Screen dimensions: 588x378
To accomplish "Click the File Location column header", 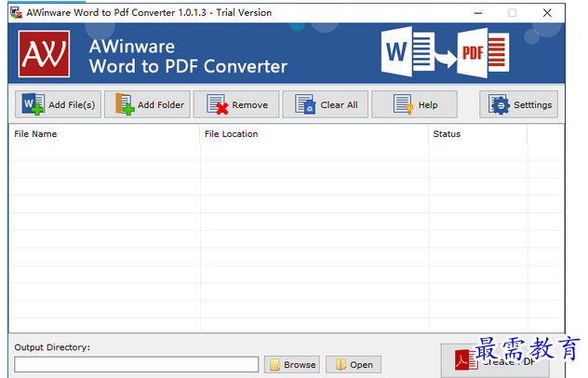I will pos(314,134).
